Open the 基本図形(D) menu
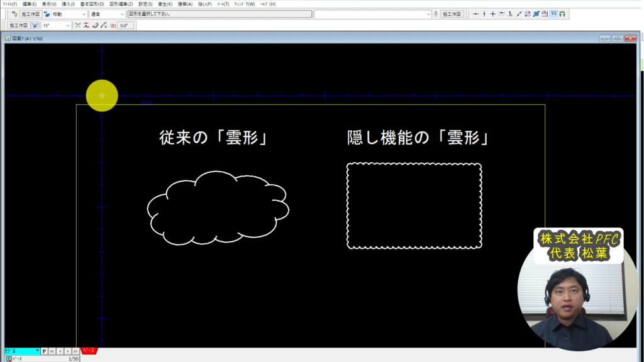The width and height of the screenshot is (644, 362). point(92,4)
